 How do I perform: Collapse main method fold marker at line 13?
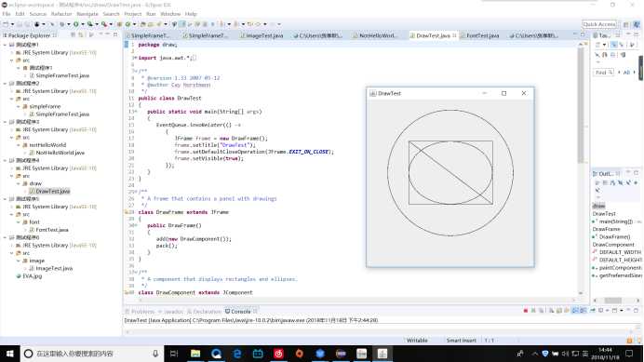[x=135, y=112]
